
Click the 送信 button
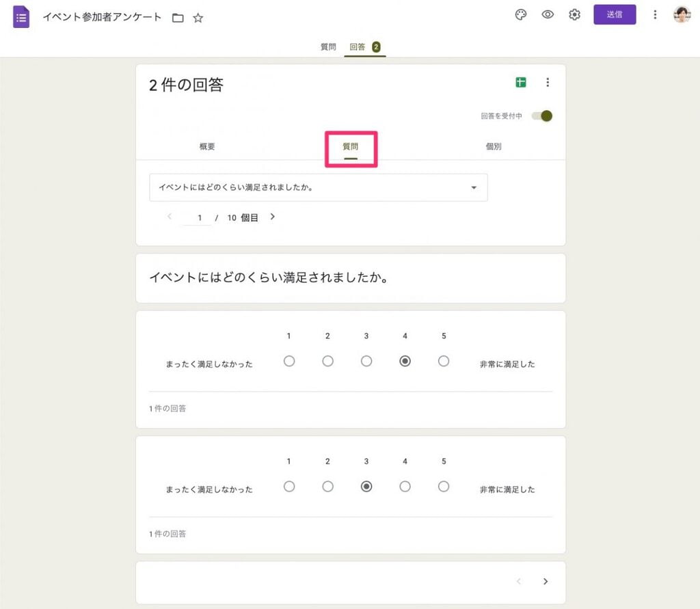(615, 15)
